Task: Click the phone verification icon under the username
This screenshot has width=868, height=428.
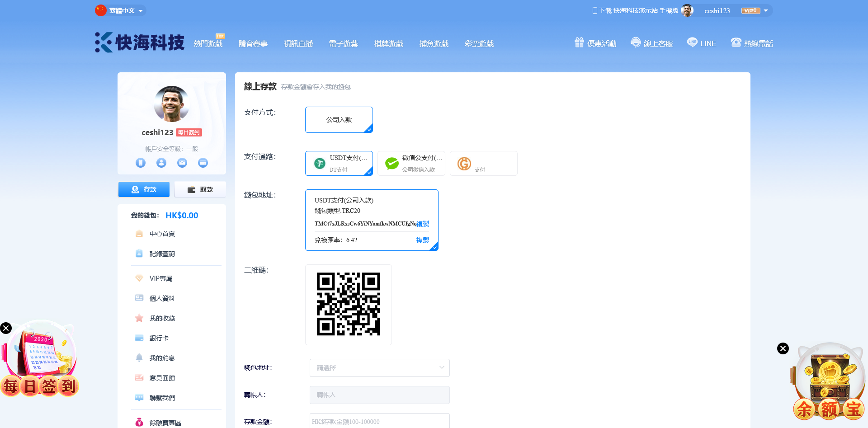Action: point(141,163)
